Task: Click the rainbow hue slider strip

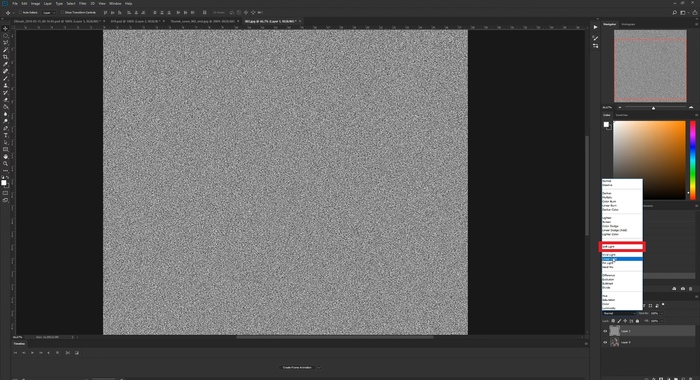Action: pyautogui.click(x=693, y=159)
